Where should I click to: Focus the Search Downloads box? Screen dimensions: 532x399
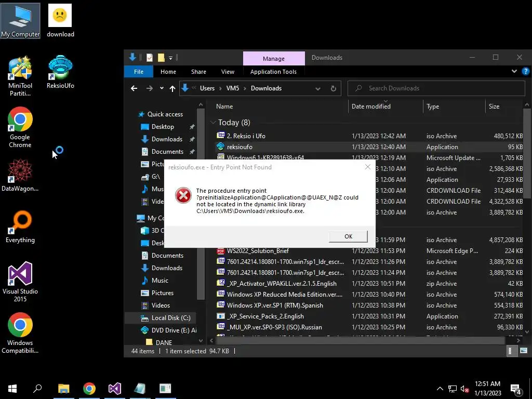pos(436,88)
